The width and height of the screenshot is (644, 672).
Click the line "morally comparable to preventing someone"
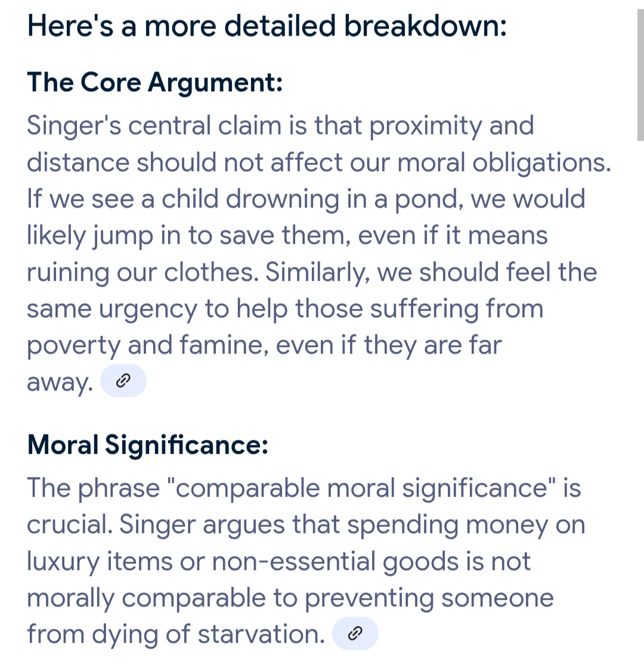290,598
